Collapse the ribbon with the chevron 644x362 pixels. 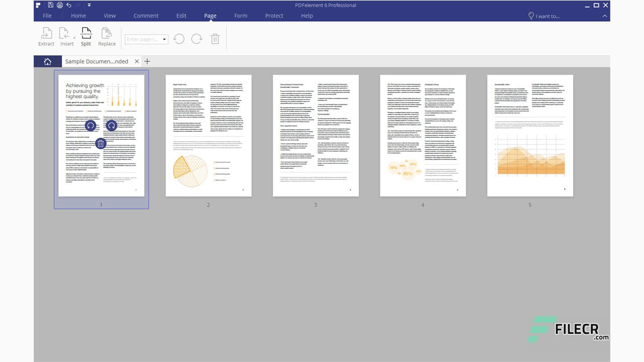coord(605,16)
